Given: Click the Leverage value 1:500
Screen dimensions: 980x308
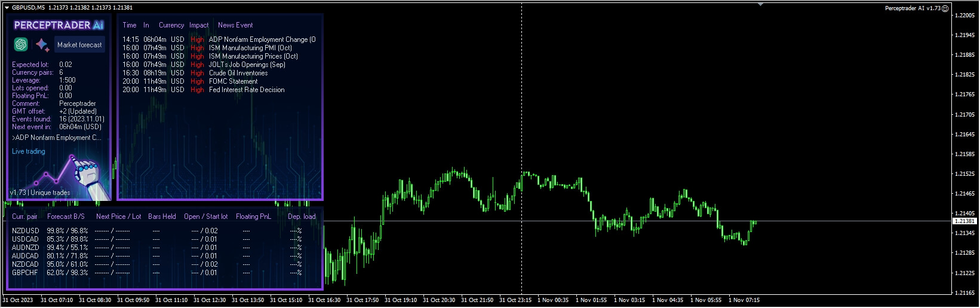Looking at the screenshot, I should point(67,80).
